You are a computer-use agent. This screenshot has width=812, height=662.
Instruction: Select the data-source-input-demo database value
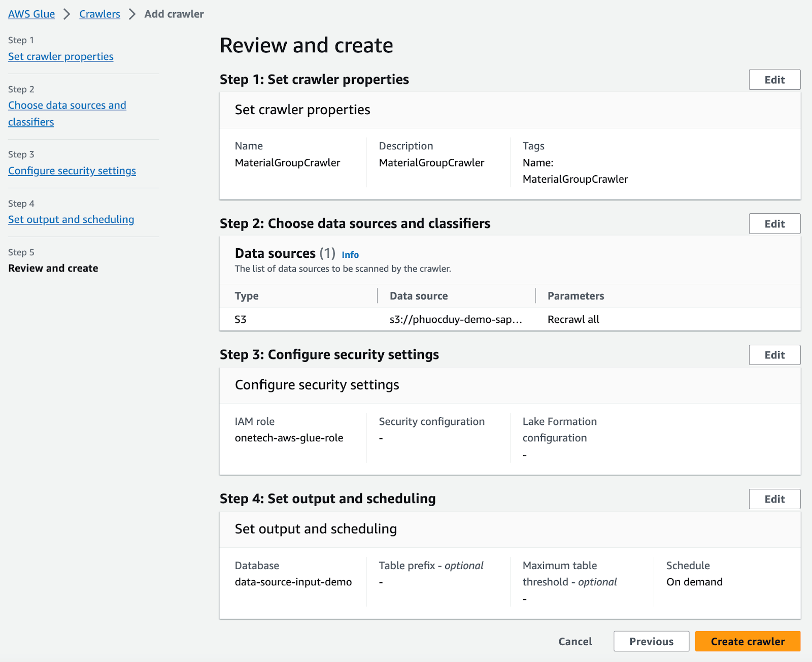[293, 582]
